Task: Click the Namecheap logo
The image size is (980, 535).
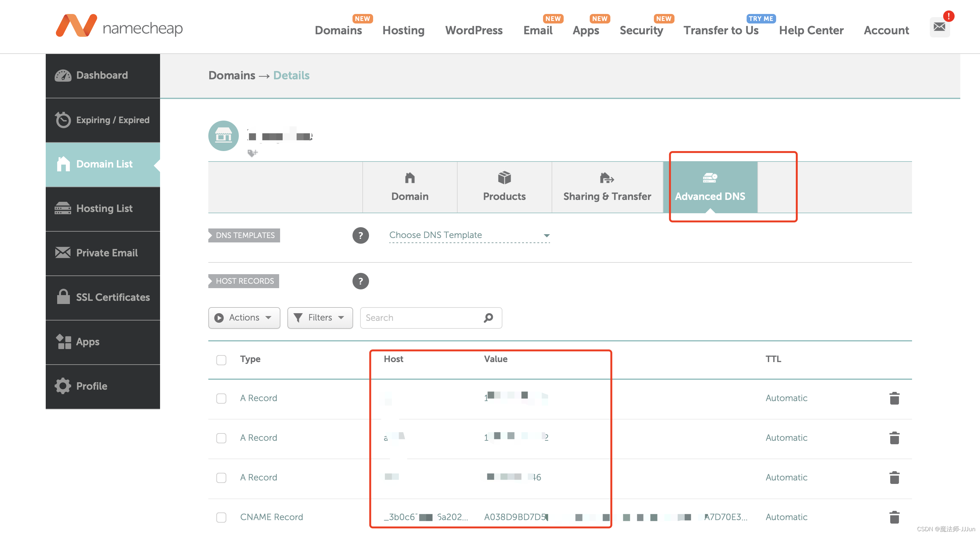Action: [119, 26]
